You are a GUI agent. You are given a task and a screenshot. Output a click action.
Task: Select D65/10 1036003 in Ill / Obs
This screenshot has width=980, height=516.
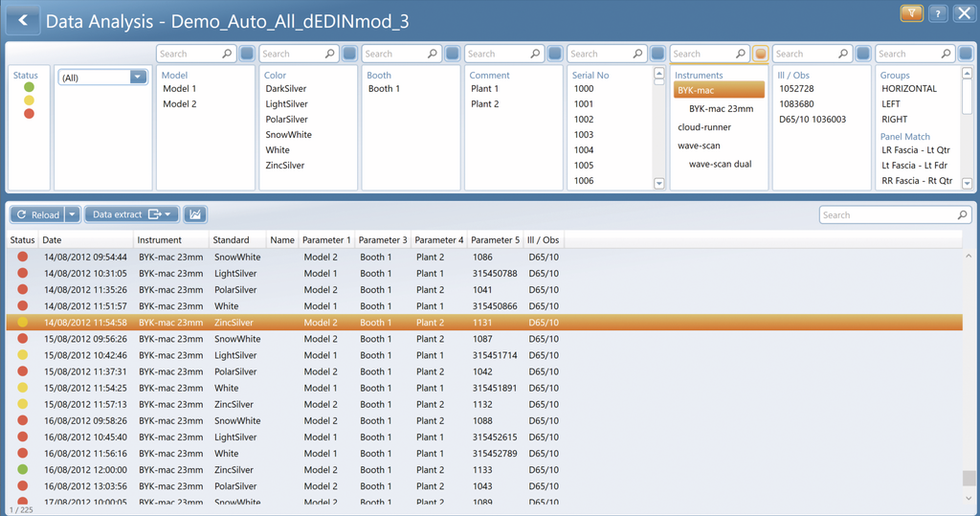[813, 120]
